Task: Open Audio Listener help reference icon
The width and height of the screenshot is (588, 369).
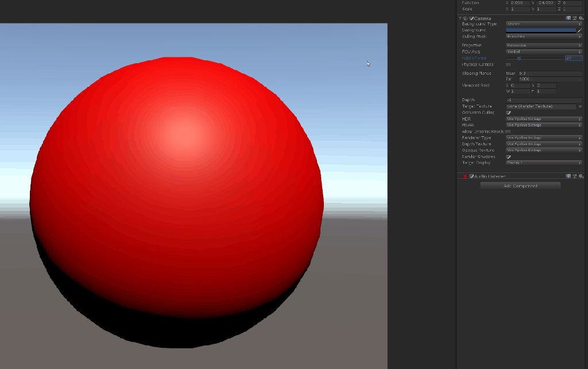Action: [568, 176]
